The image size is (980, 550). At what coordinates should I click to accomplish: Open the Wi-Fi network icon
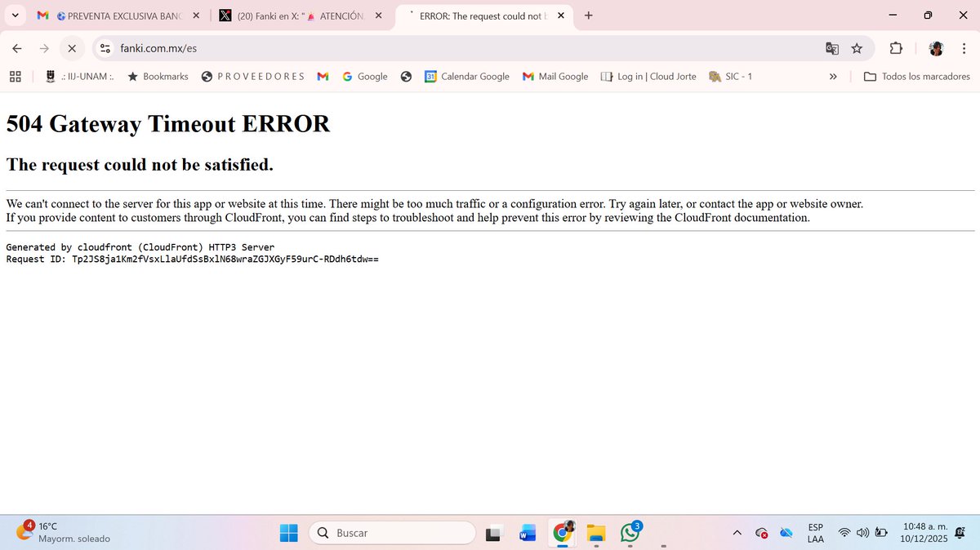(x=844, y=533)
